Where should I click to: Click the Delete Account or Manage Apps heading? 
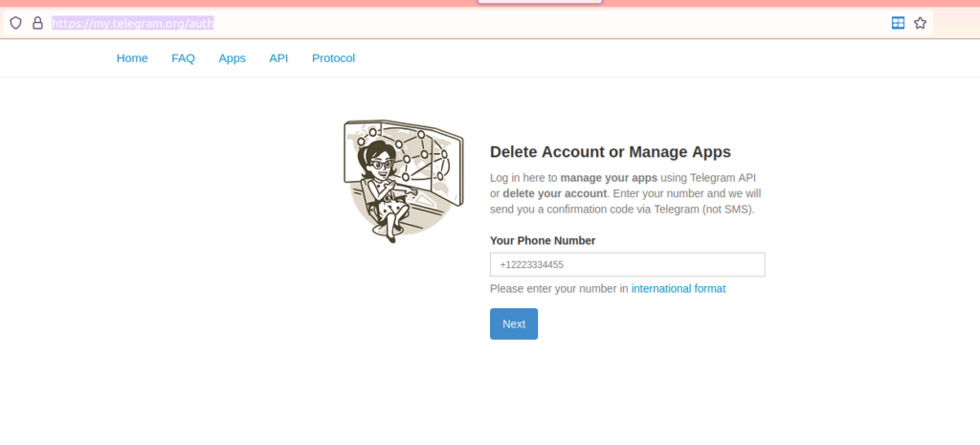tap(611, 152)
